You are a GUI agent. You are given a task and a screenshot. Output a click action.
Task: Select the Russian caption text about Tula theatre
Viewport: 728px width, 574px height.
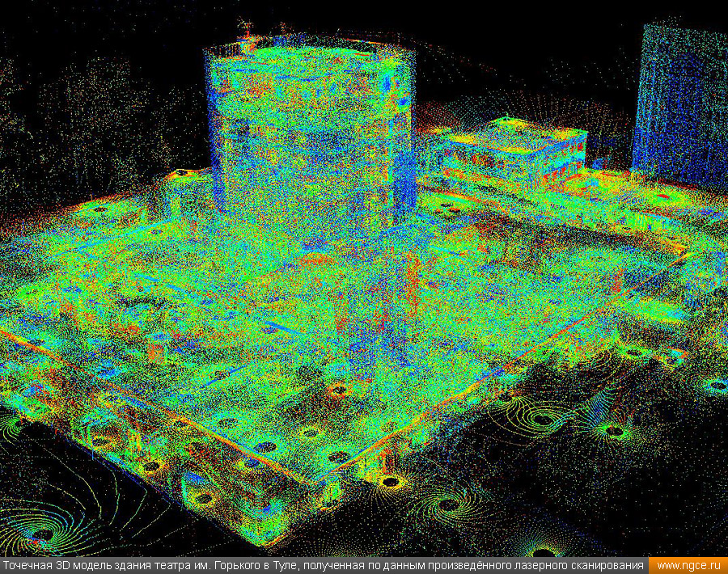point(323,566)
